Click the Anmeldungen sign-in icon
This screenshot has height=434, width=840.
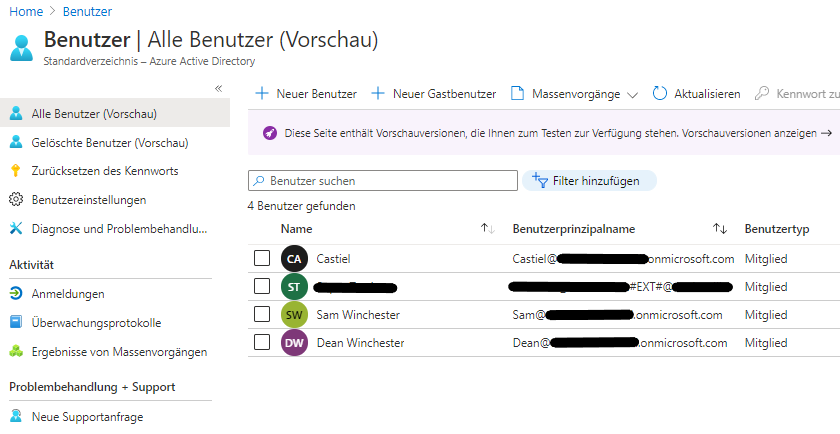(16, 293)
